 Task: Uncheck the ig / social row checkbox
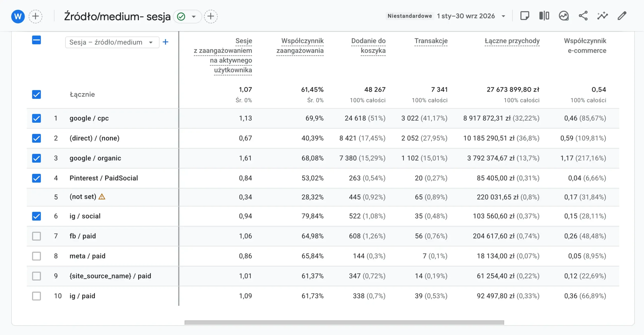(x=36, y=216)
